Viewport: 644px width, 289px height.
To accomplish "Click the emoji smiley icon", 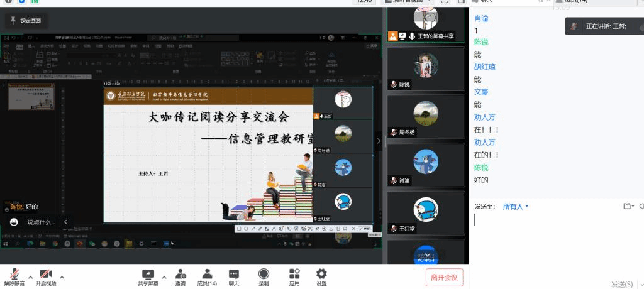I will tap(14, 222).
